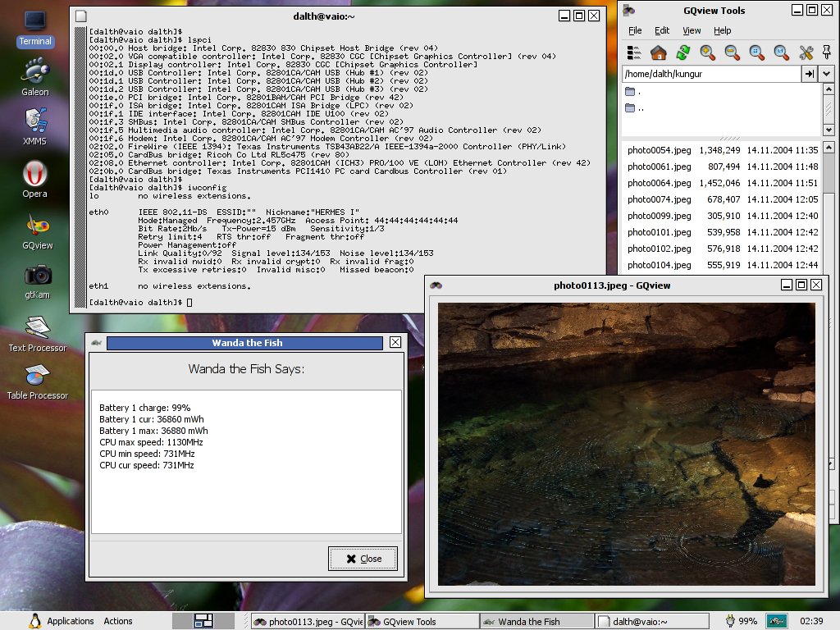Set zoom to 1:1 magnifier icon
The height and width of the screenshot is (630, 840).
coord(781,52)
